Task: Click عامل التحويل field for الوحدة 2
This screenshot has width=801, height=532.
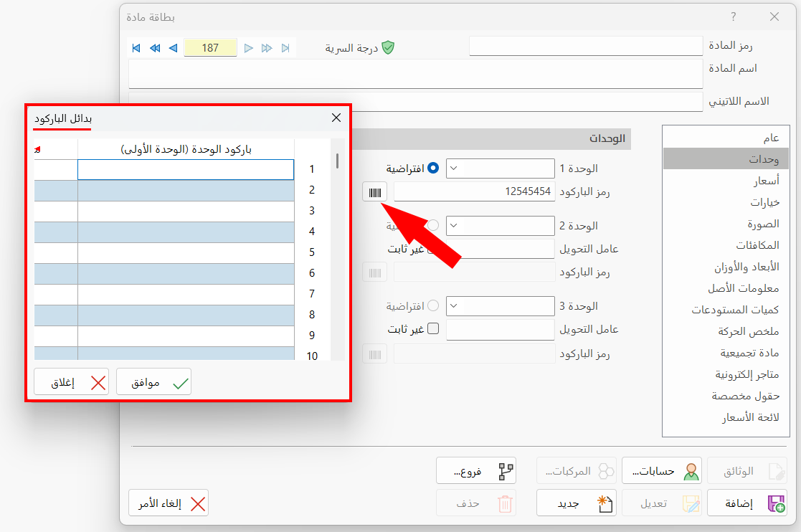Action: [500, 250]
